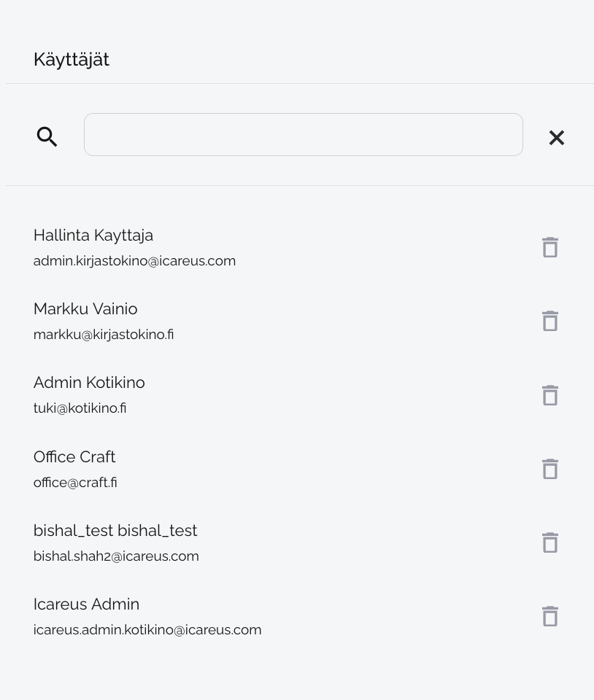
Task: Click email bishal.shah2@icareus.com
Action: click(x=116, y=556)
